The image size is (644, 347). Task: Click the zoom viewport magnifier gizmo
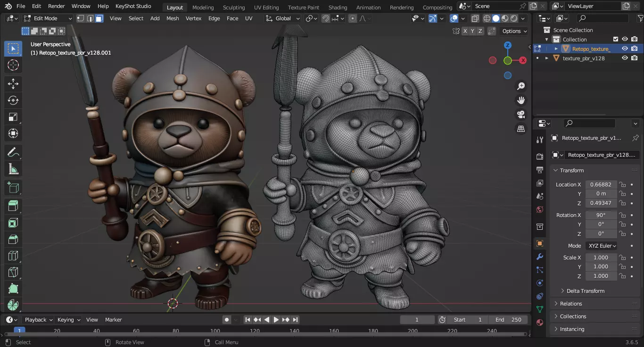coord(521,86)
